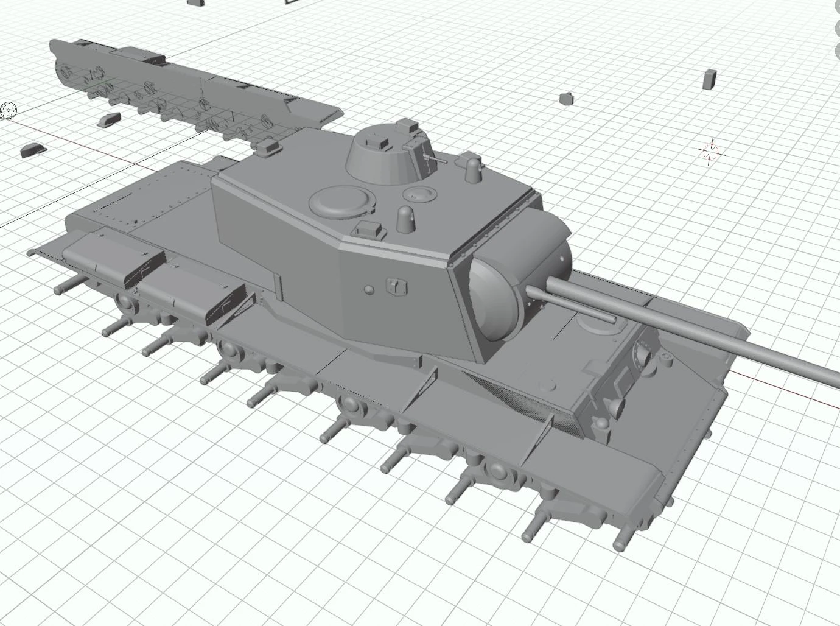840x626 pixels.
Task: Select the upright loose block at far right
Action: click(710, 79)
